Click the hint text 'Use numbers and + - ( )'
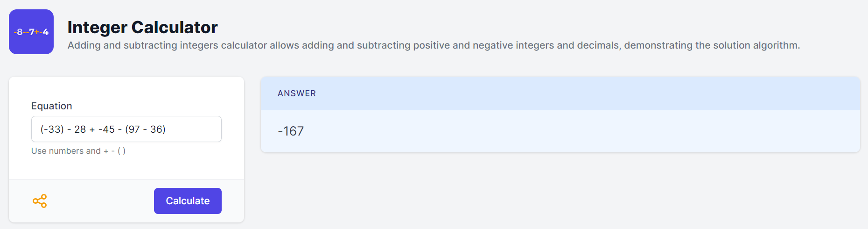The height and width of the screenshot is (229, 868). click(x=78, y=151)
